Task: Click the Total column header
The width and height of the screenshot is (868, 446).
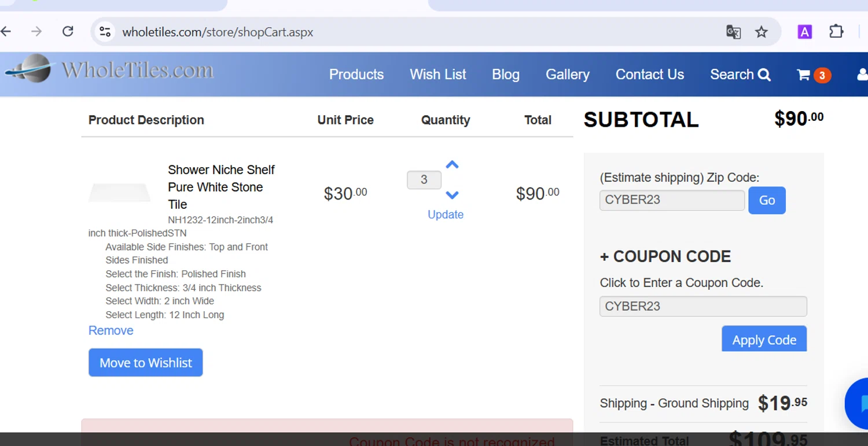Action: point(538,120)
